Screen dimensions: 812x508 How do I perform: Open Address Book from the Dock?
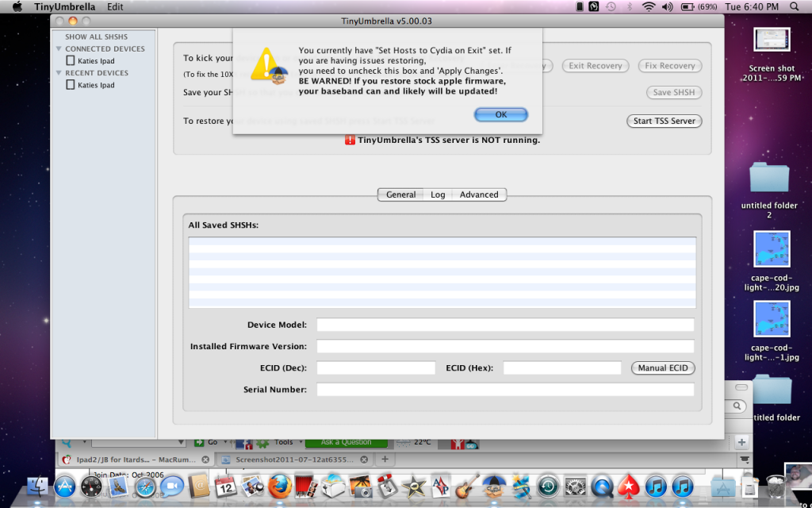click(x=199, y=487)
